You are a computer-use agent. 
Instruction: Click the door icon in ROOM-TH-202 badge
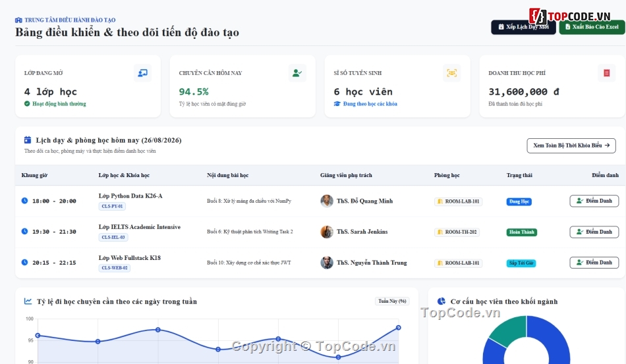(x=440, y=232)
